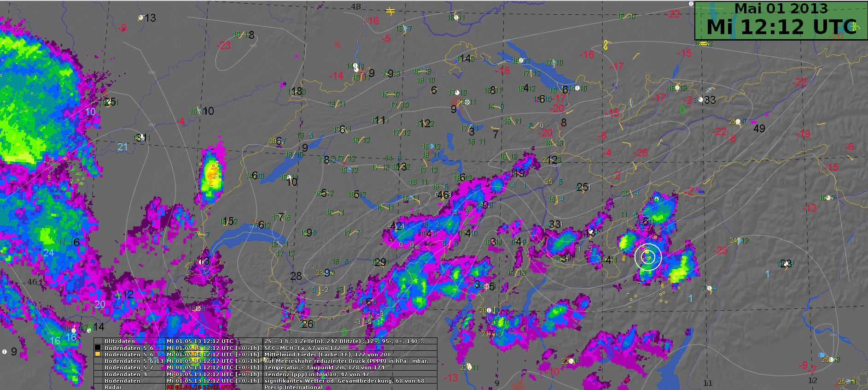The height and width of the screenshot is (390, 868).
Task: Select the Bodendaten_5_7 layer name
Action: [x=128, y=367]
